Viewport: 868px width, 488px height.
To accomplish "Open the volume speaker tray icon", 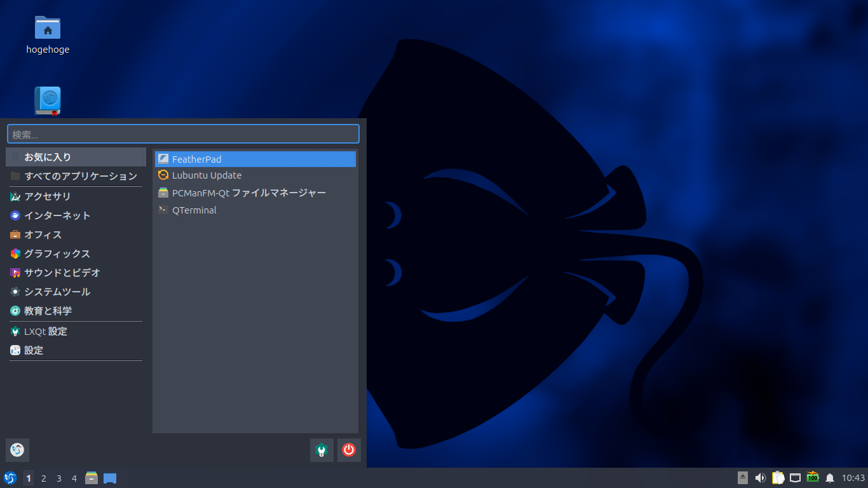I will [760, 478].
